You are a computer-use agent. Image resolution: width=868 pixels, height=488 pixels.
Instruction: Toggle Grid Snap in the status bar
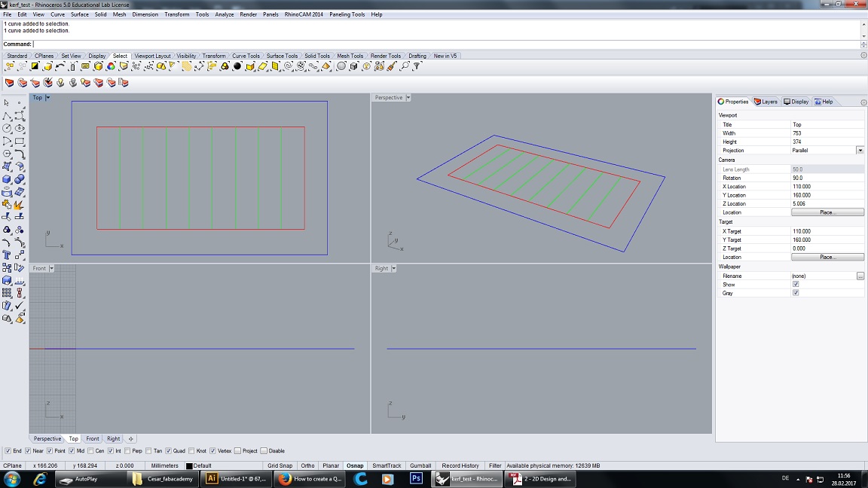click(x=280, y=466)
